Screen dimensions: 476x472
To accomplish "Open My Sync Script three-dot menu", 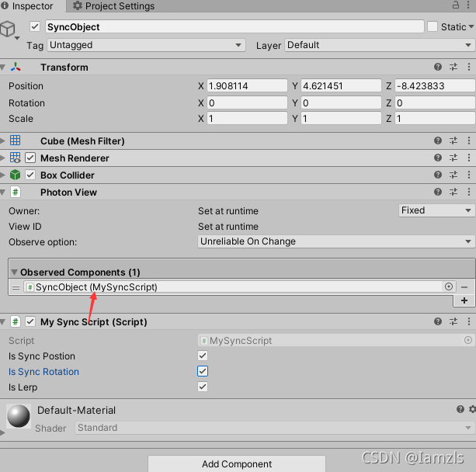I will click(x=469, y=321).
